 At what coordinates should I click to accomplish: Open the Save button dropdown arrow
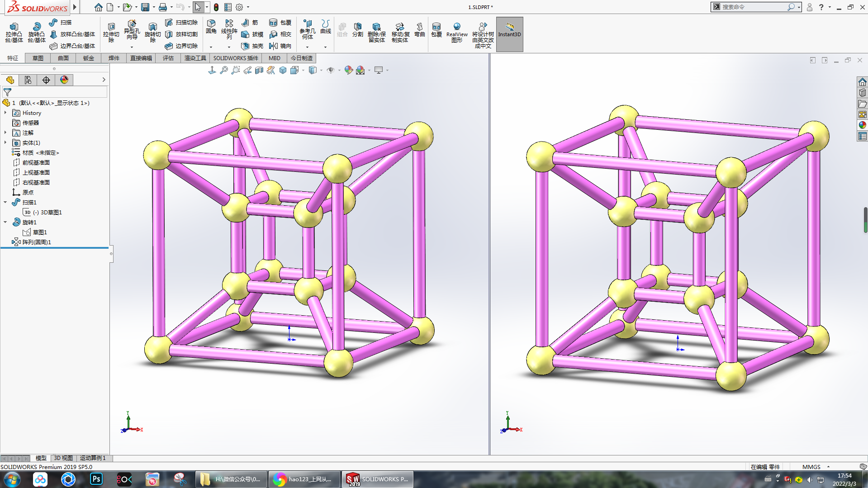[154, 7]
